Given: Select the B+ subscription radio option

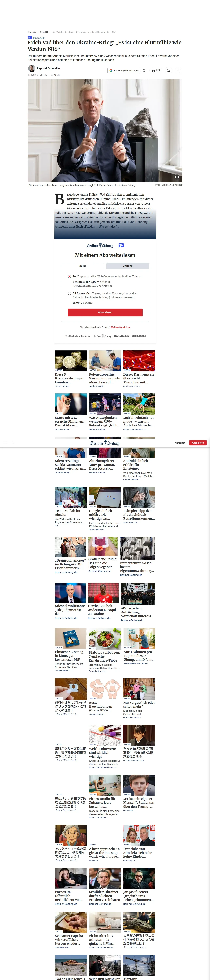Looking at the screenshot, I should [x=69, y=276].
